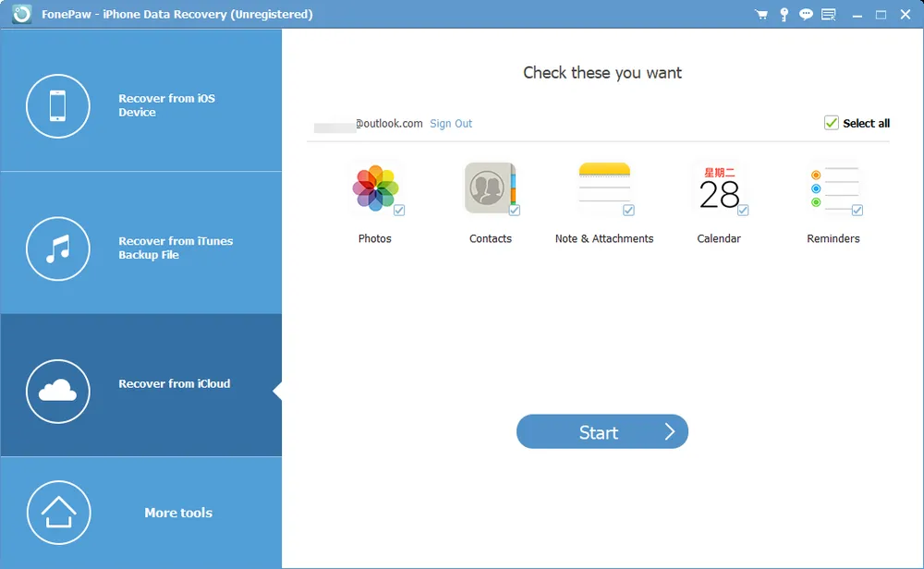924x569 pixels.
Task: Open the chat feedback bubble icon
Action: pyautogui.click(x=806, y=14)
